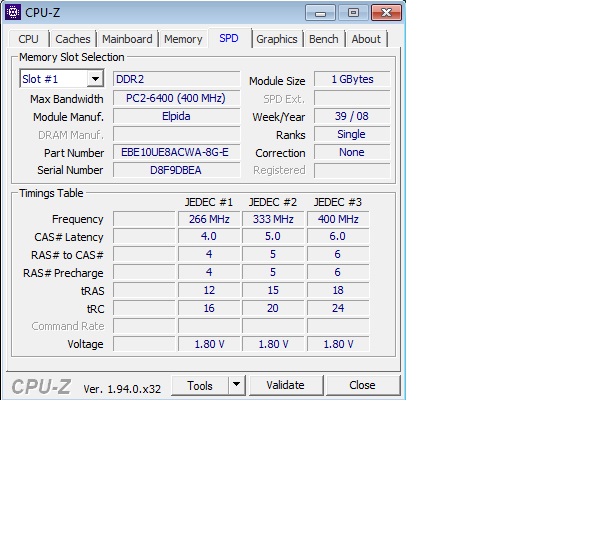The height and width of the screenshot is (559, 614).
Task: Click the DDR2 memory type field
Action: [177, 79]
